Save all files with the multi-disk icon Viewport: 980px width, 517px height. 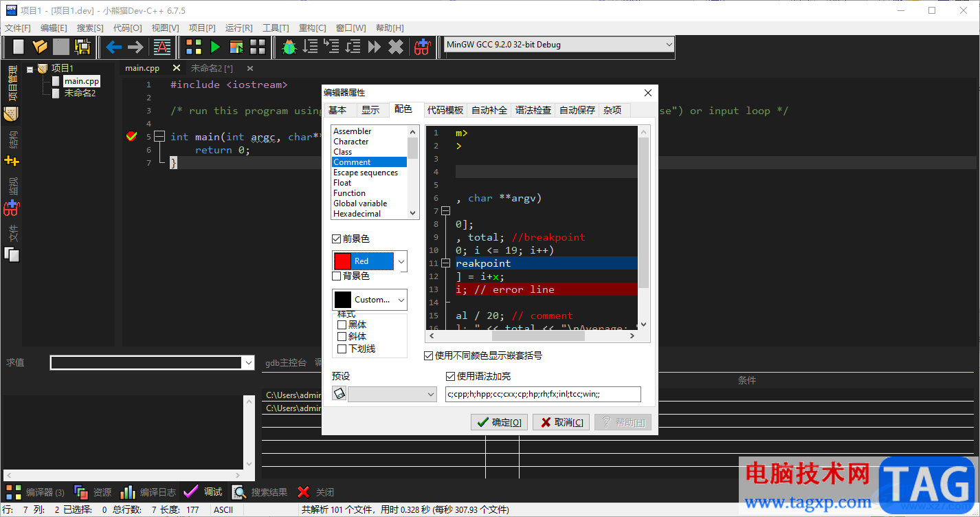[83, 47]
